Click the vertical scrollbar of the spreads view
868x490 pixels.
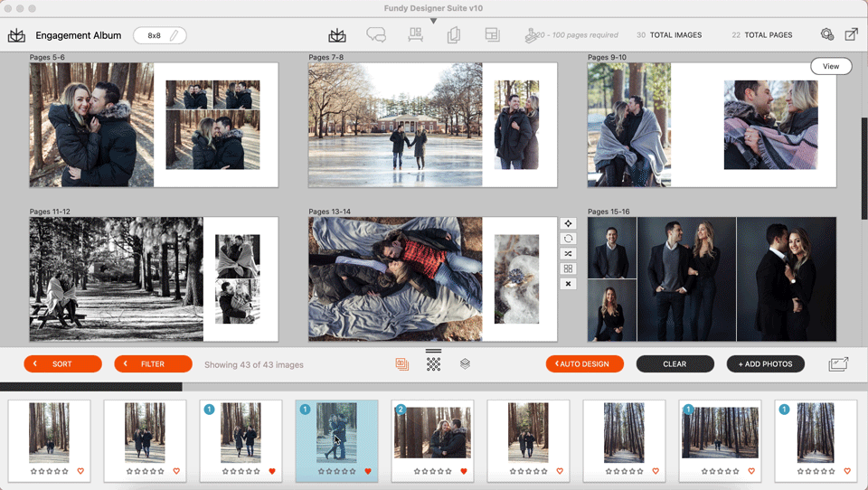click(x=864, y=168)
